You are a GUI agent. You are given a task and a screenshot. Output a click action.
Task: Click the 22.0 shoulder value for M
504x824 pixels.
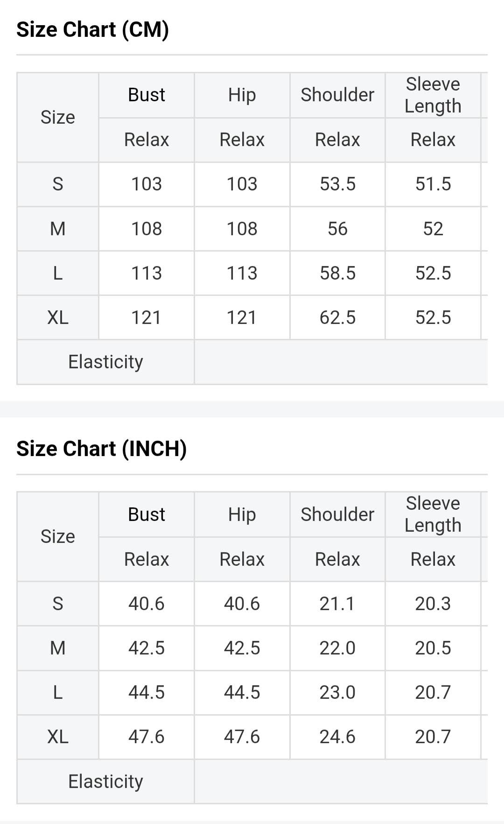click(x=337, y=648)
